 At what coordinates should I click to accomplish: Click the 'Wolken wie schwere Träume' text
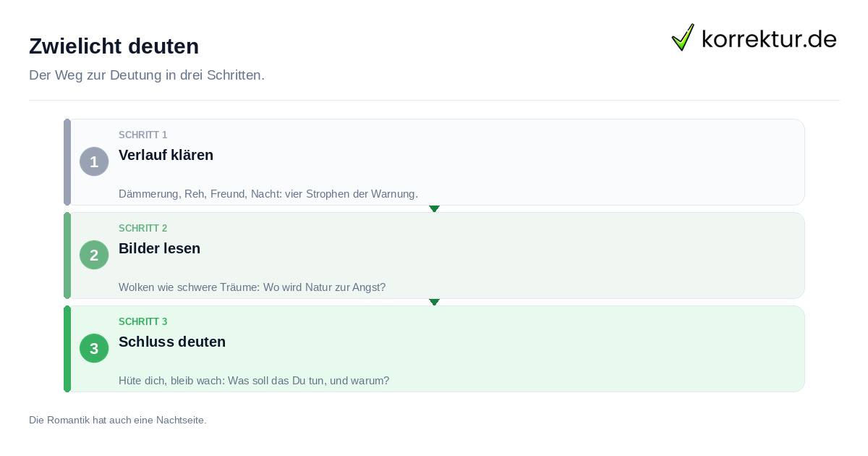pos(252,287)
